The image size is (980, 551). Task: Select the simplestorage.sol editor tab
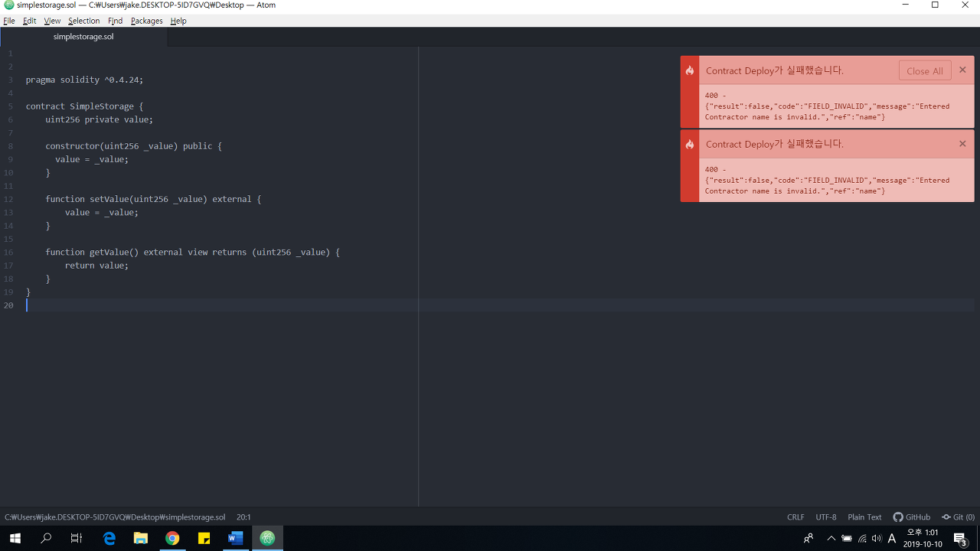pyautogui.click(x=83, y=37)
